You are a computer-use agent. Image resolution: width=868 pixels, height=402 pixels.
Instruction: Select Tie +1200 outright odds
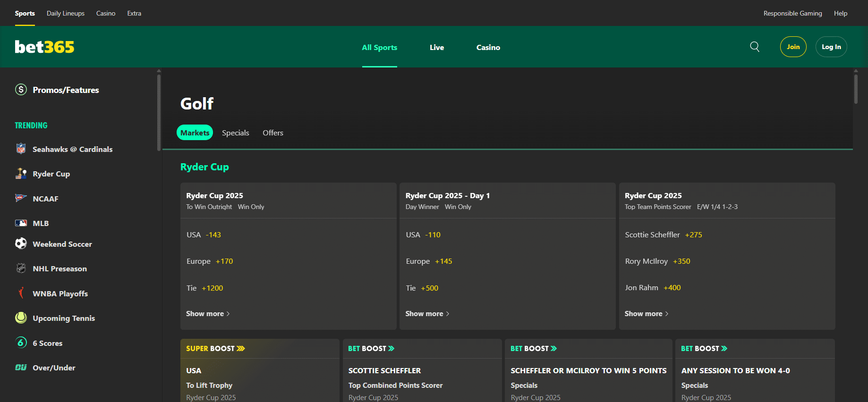click(205, 288)
